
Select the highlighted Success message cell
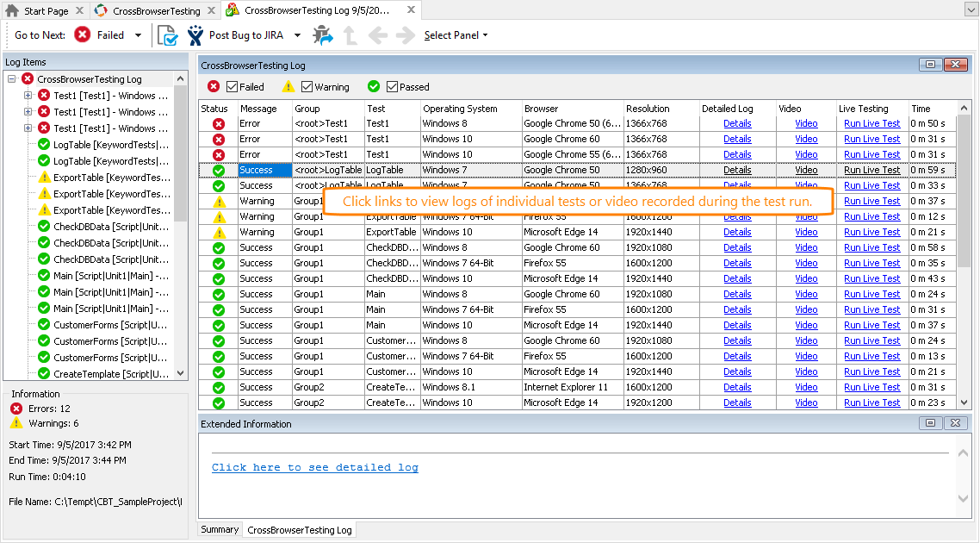point(265,170)
